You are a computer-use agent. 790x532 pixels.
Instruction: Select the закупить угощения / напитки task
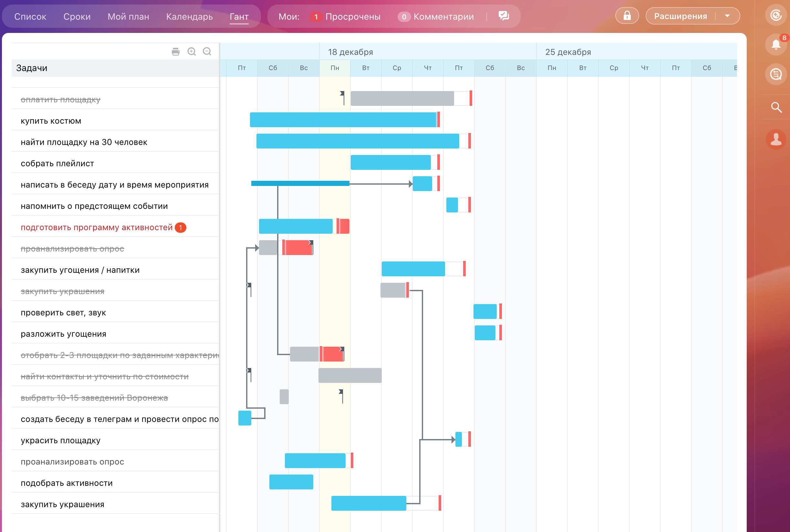coord(80,270)
